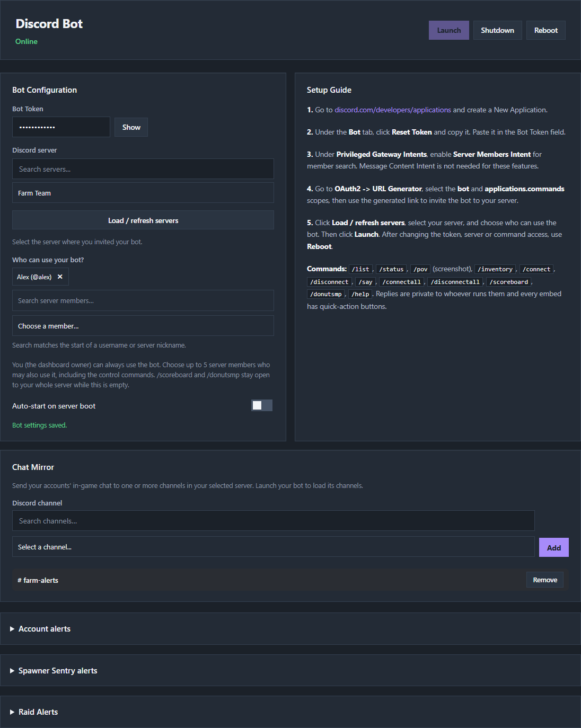Image resolution: width=581 pixels, height=728 pixels.
Task: Click the /donutsmp command tag
Action: pyautogui.click(x=326, y=294)
